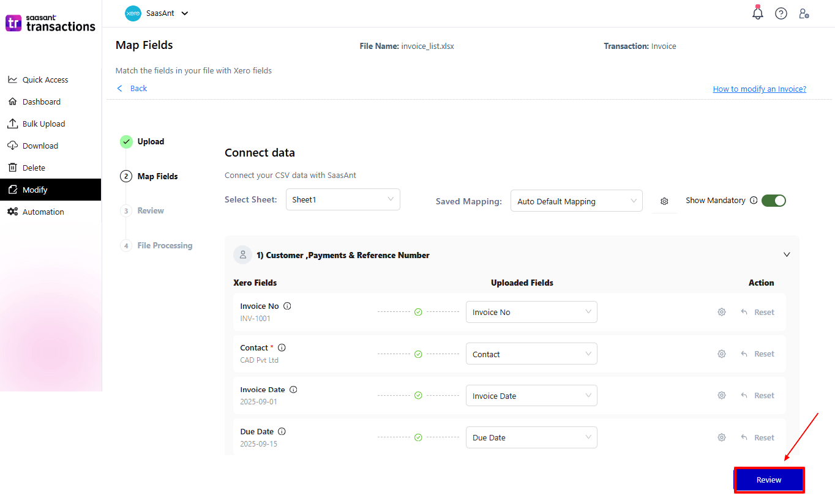Click the info icon beside Contact field
Viewport: 835px width, 504px height.
pyautogui.click(x=282, y=347)
